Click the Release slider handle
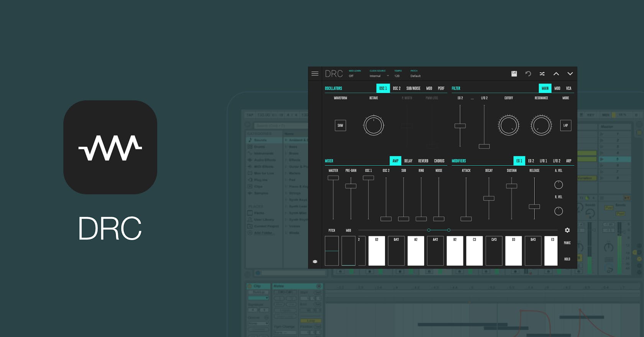 pos(534,206)
